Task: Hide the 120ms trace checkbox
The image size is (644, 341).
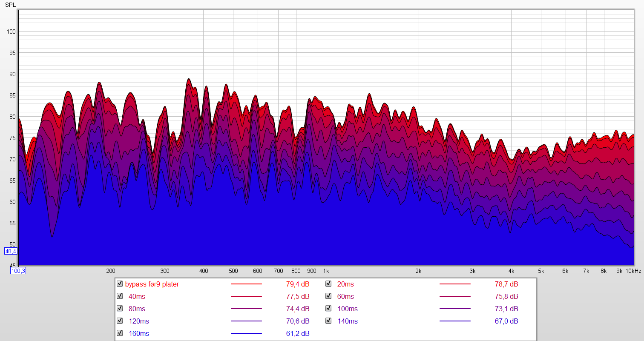Action: [120, 321]
